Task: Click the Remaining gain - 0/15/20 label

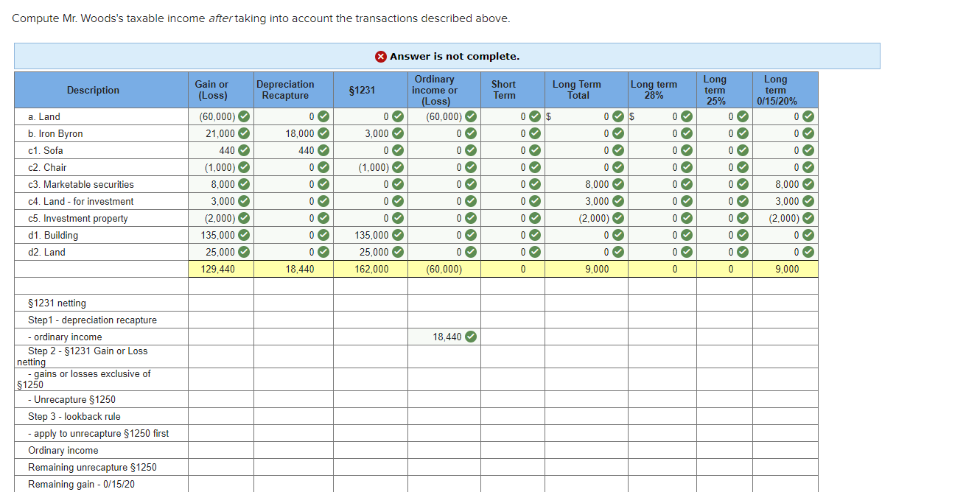Action: pos(81,484)
